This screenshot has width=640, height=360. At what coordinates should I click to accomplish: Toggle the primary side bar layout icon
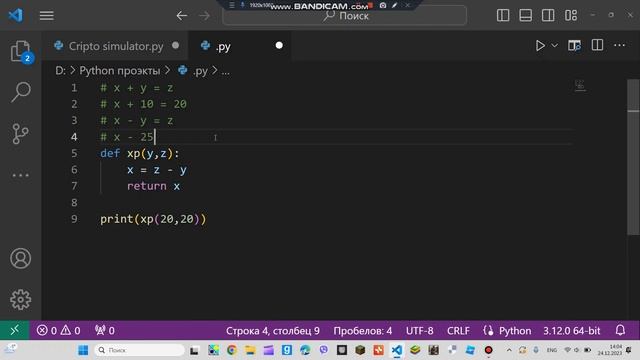503,16
